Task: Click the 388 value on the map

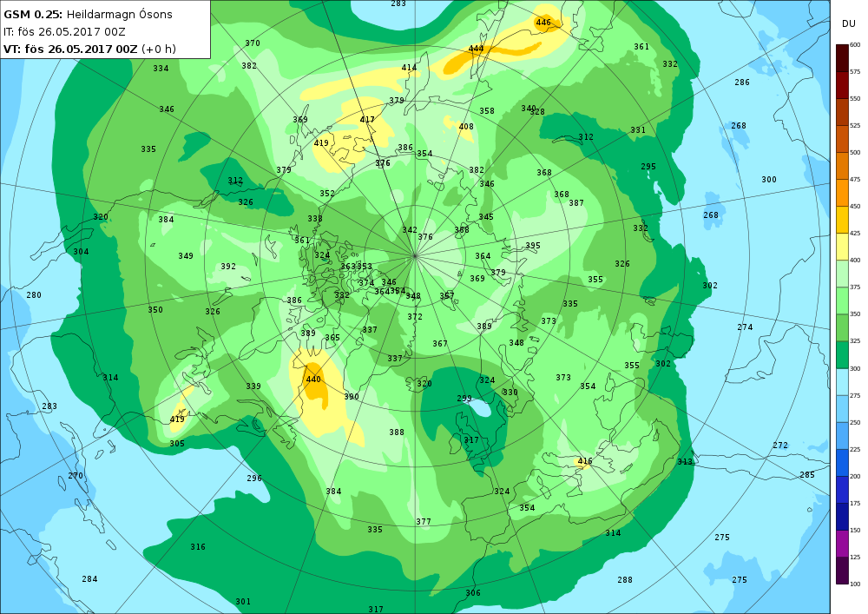Action: (x=397, y=432)
